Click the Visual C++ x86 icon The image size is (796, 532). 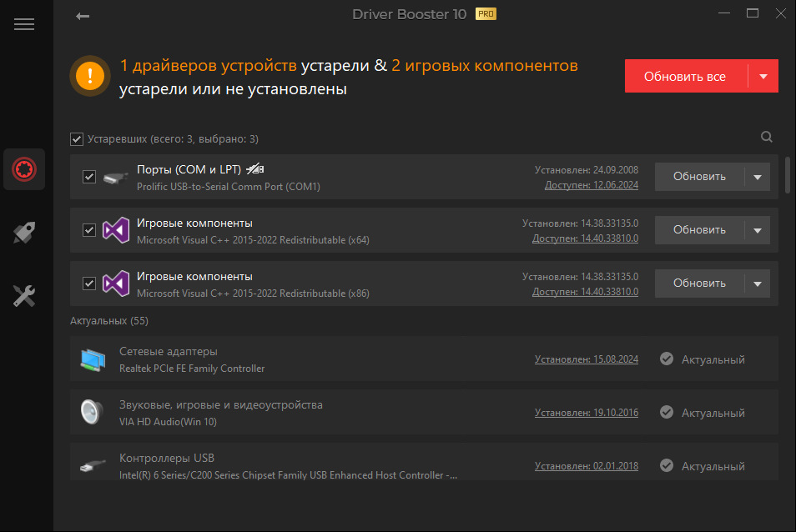pos(116,284)
